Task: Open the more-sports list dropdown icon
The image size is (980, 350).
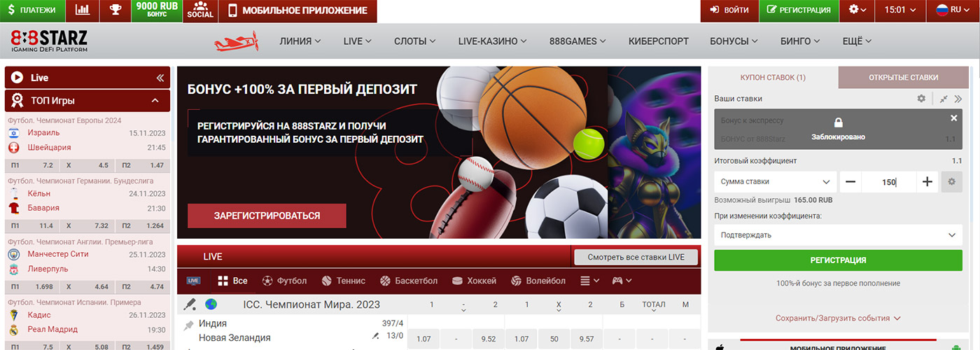Action: tap(590, 281)
